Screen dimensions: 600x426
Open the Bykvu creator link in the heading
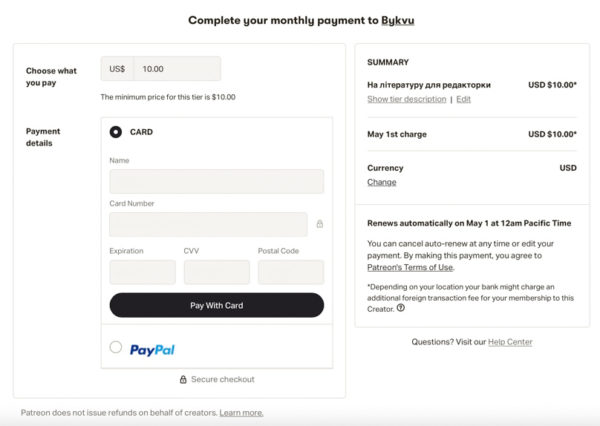pyautogui.click(x=398, y=20)
